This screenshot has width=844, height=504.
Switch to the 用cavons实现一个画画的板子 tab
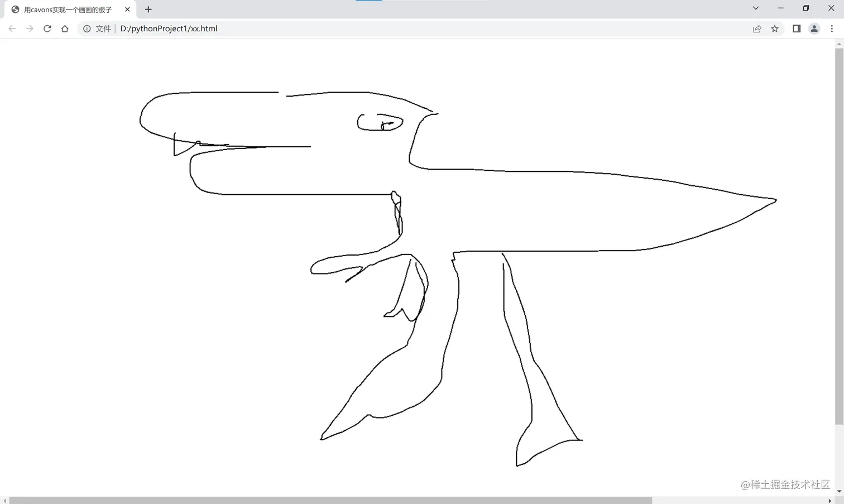tap(67, 9)
